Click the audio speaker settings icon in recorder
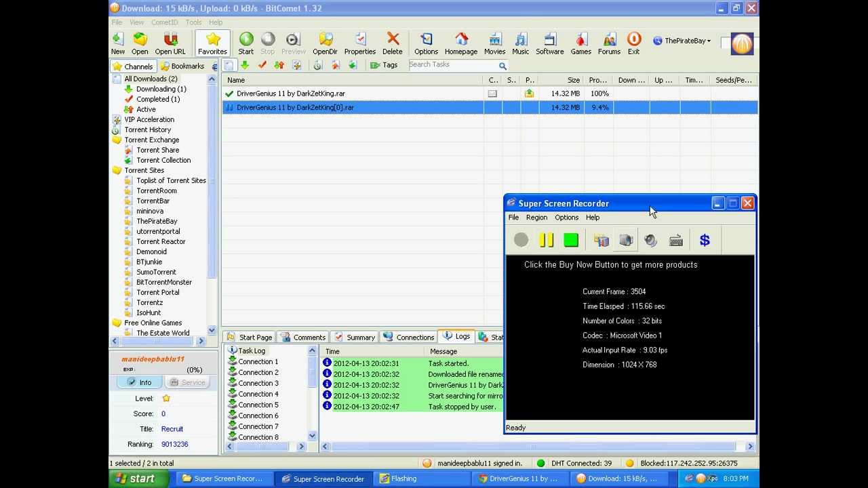Screen dimensions: 868x488 [x=651, y=240]
